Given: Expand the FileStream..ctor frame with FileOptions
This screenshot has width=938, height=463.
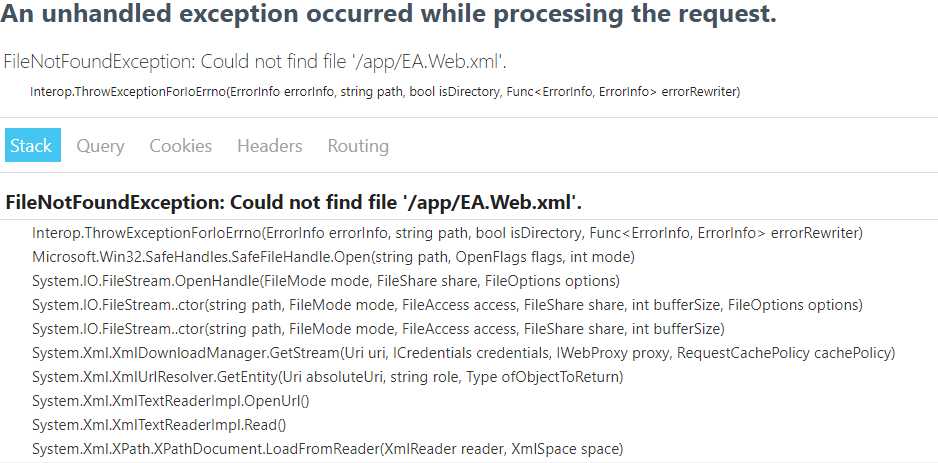Looking at the screenshot, I should (447, 305).
